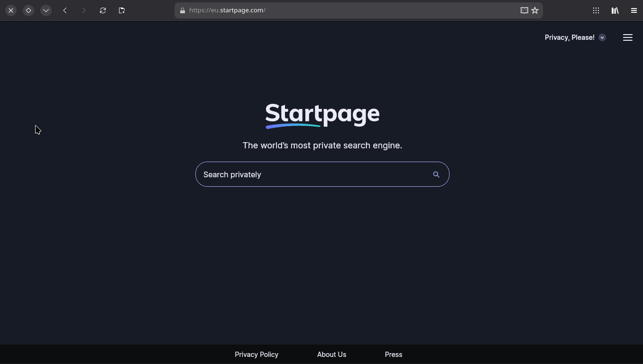
Task: Go forward with the right arrow
Action: (x=84, y=10)
